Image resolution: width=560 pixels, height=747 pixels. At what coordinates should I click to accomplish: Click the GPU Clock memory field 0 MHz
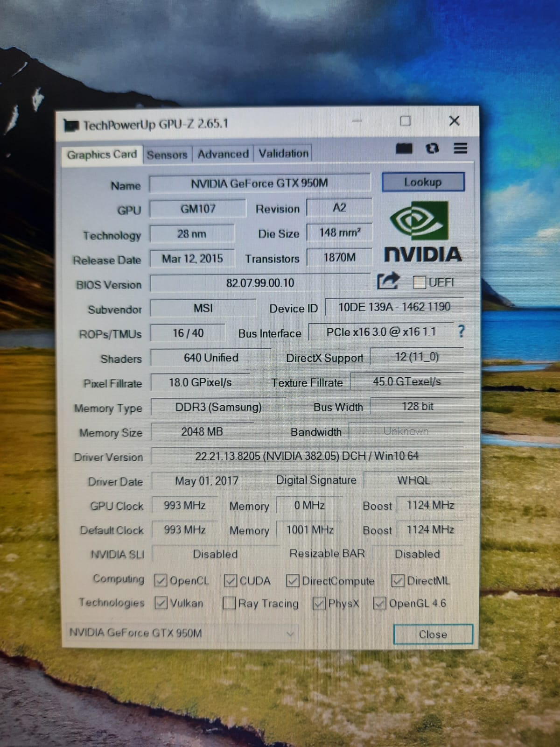pyautogui.click(x=309, y=505)
